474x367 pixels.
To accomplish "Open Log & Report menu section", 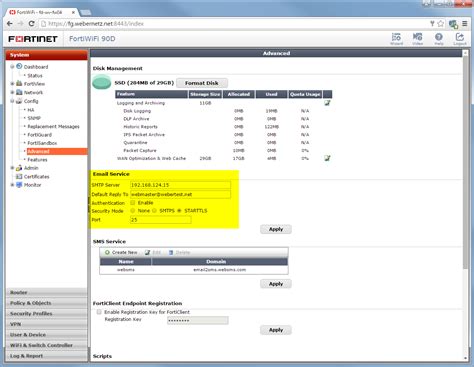I will pos(47,356).
